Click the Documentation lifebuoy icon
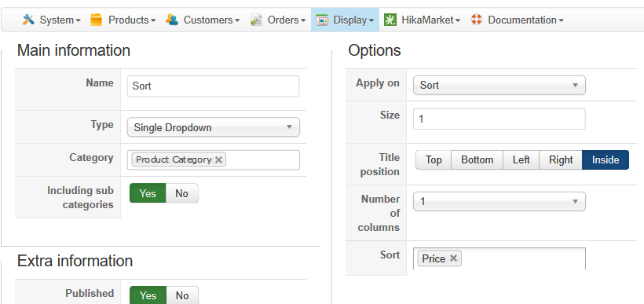The height and width of the screenshot is (304, 644). tap(477, 20)
